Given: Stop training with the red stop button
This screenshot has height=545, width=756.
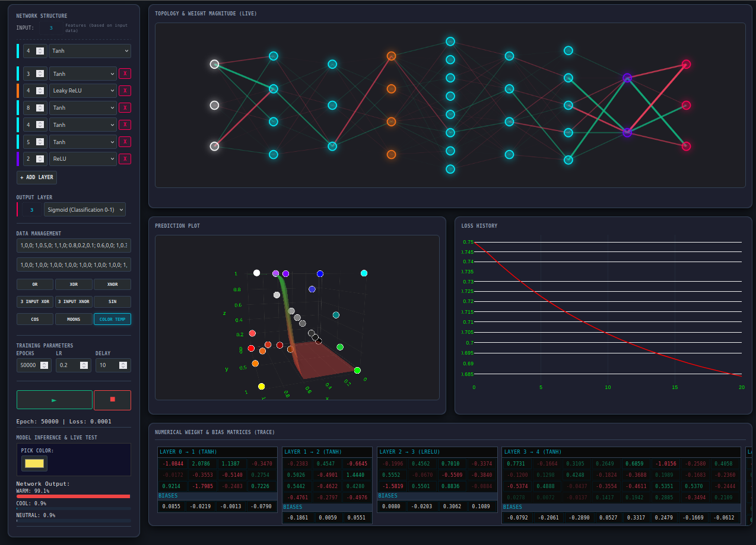Looking at the screenshot, I should tap(112, 400).
